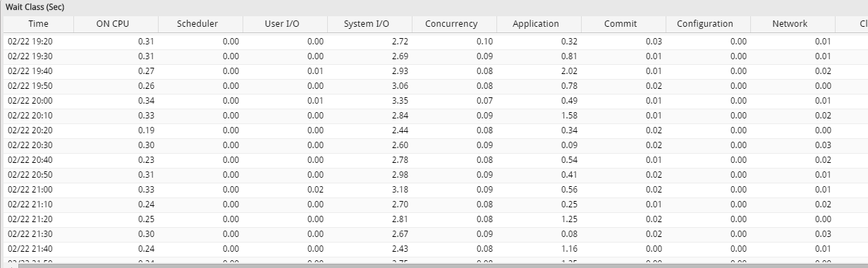Click the Configuration column header
The height and width of the screenshot is (268, 868).
click(708, 24)
